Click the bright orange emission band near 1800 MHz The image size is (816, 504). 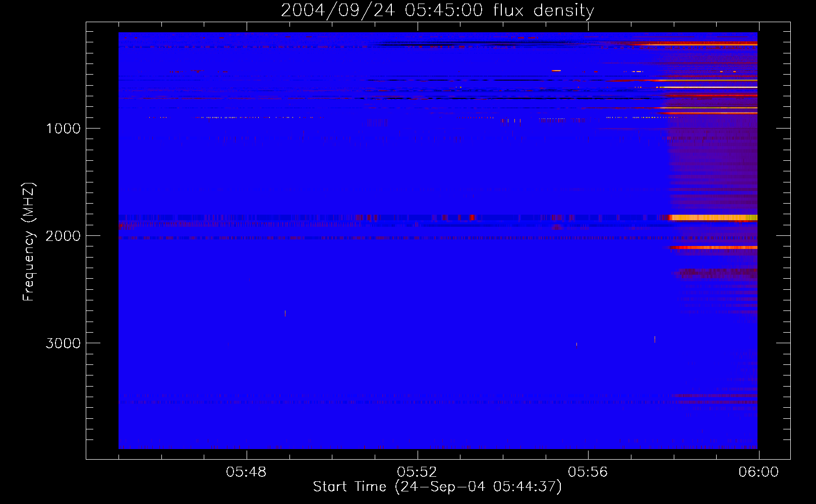714,218
